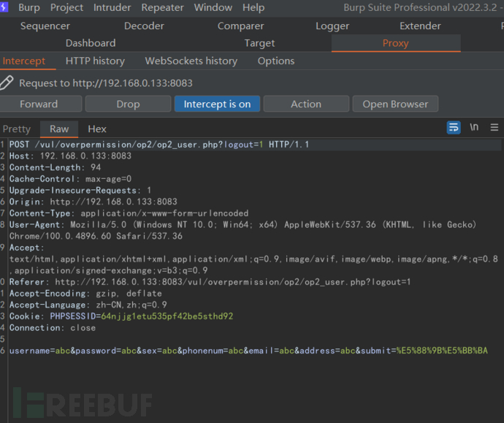Click the Connection: close header
Screen dimensions: 504x423
click(53, 328)
